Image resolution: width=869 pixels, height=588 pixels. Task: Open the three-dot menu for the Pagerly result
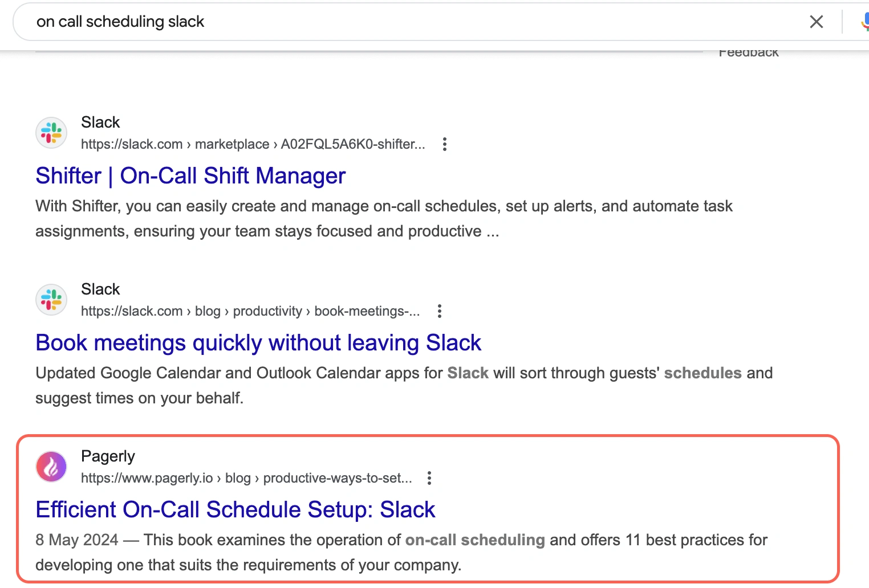tap(429, 478)
